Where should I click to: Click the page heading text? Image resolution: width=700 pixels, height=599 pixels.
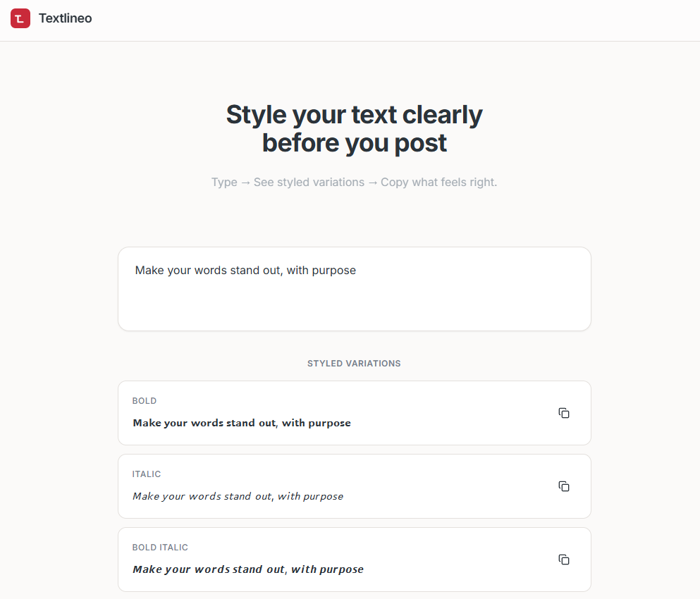[354, 128]
